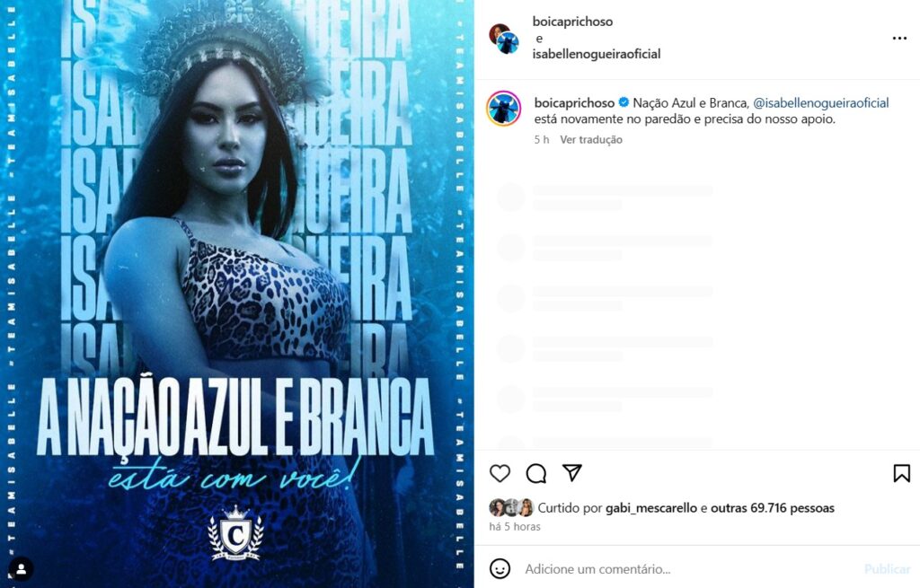Share post with paper plane icon

pyautogui.click(x=572, y=472)
